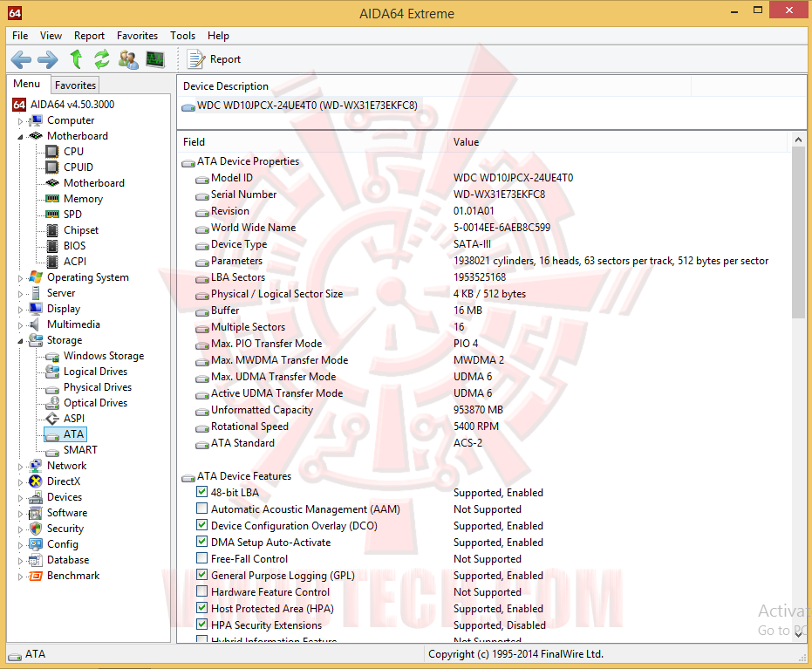This screenshot has width=812, height=669.
Task: Toggle HPA Security Extensions checkbox
Action: (202, 625)
